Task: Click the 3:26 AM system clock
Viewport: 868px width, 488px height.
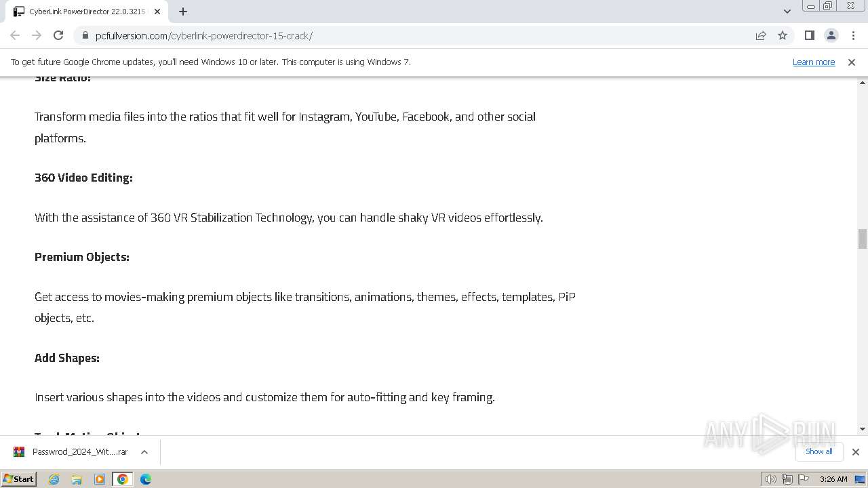Action: 833,479
